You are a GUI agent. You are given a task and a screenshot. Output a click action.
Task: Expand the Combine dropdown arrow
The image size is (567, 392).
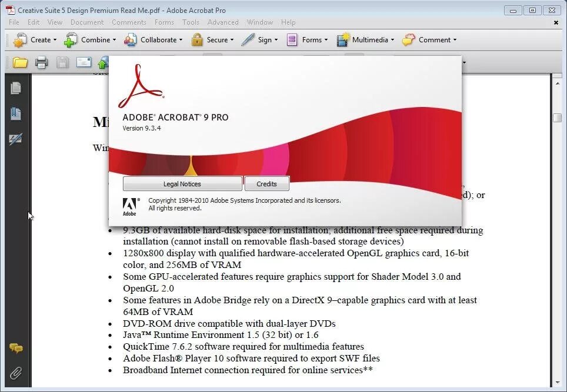click(x=114, y=40)
